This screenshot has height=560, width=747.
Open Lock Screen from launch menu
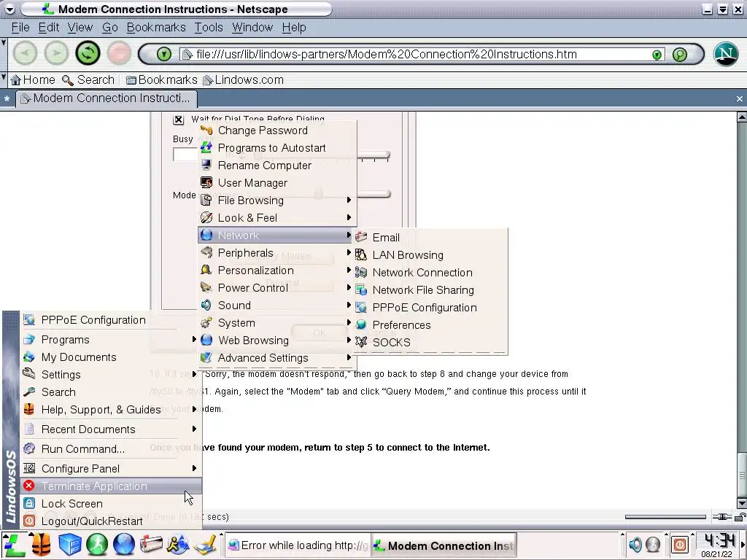pyautogui.click(x=111, y=504)
